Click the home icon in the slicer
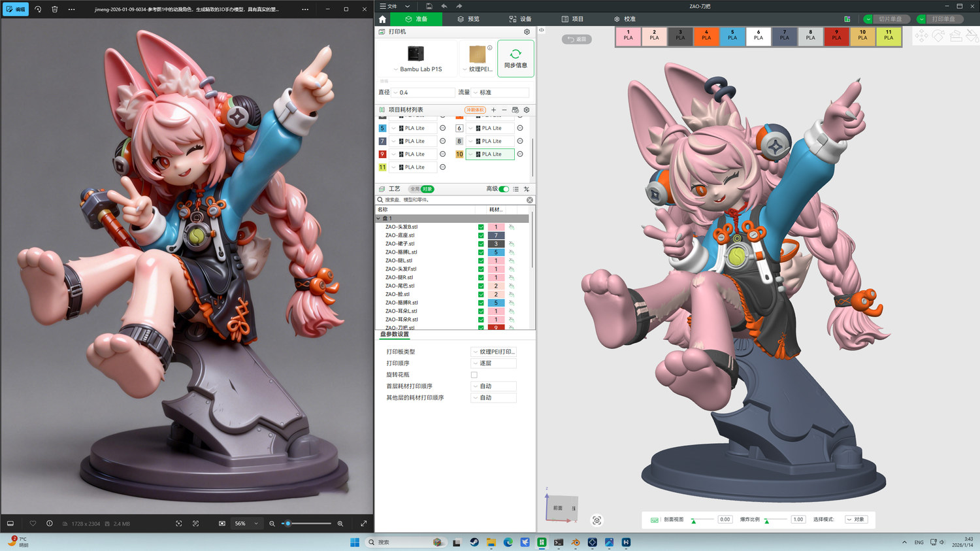 (382, 19)
